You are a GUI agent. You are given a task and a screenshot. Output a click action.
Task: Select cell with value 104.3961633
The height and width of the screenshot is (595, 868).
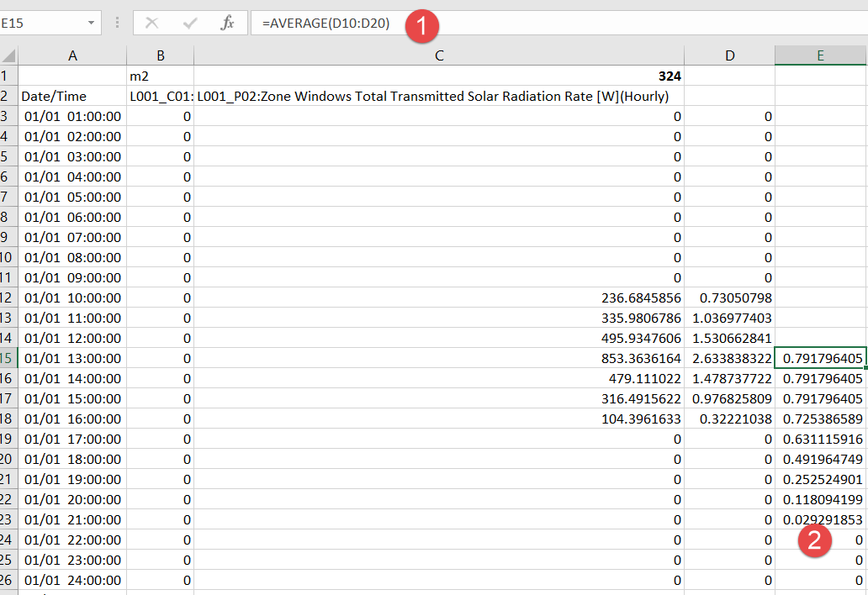pos(439,419)
